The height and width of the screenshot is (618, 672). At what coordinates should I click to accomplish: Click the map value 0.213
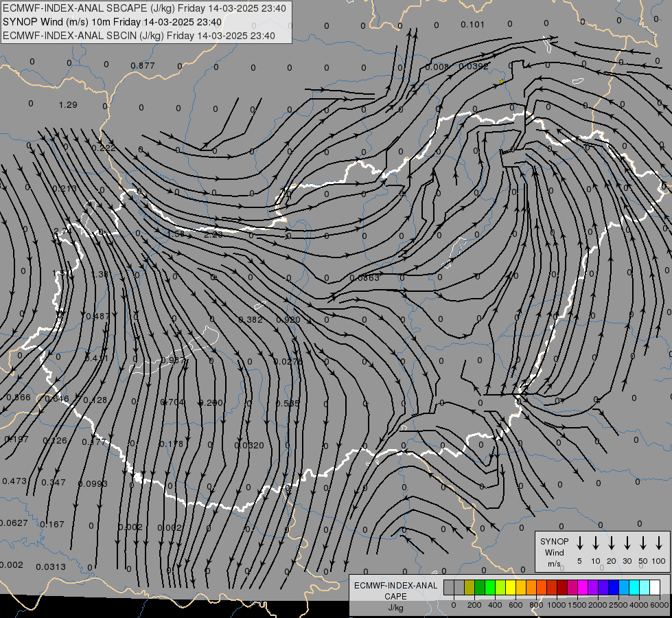[x=65, y=188]
